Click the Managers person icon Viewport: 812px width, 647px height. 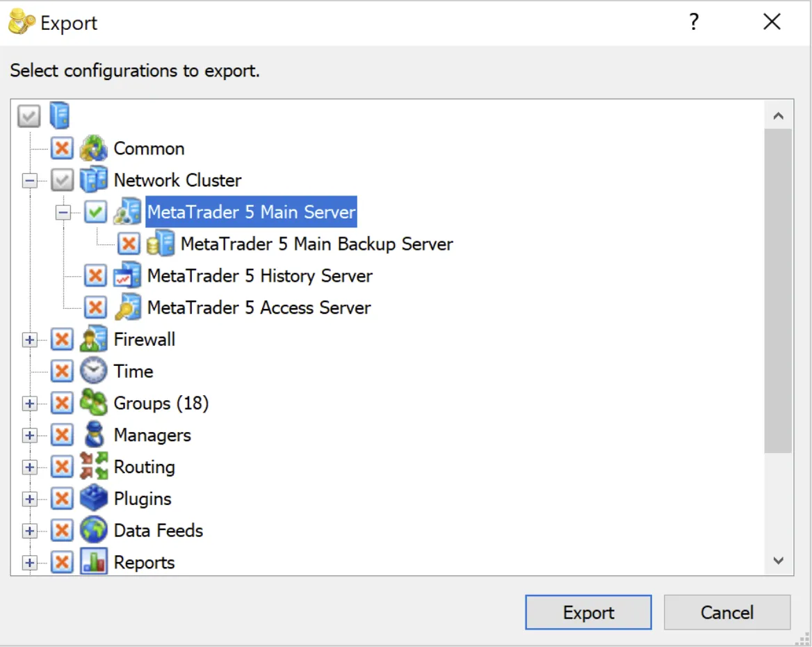click(94, 435)
